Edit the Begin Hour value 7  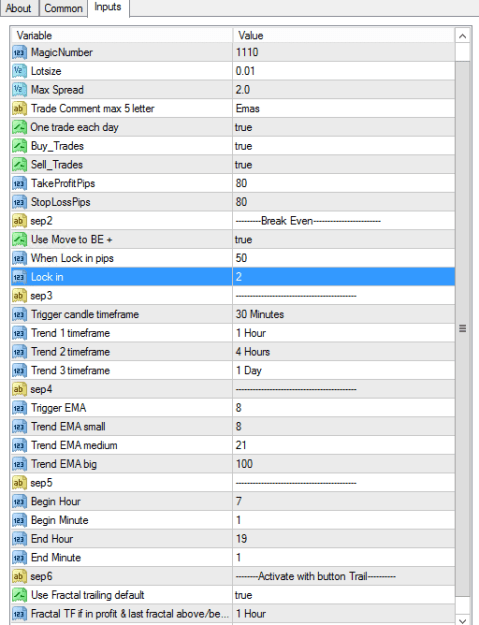(344, 501)
